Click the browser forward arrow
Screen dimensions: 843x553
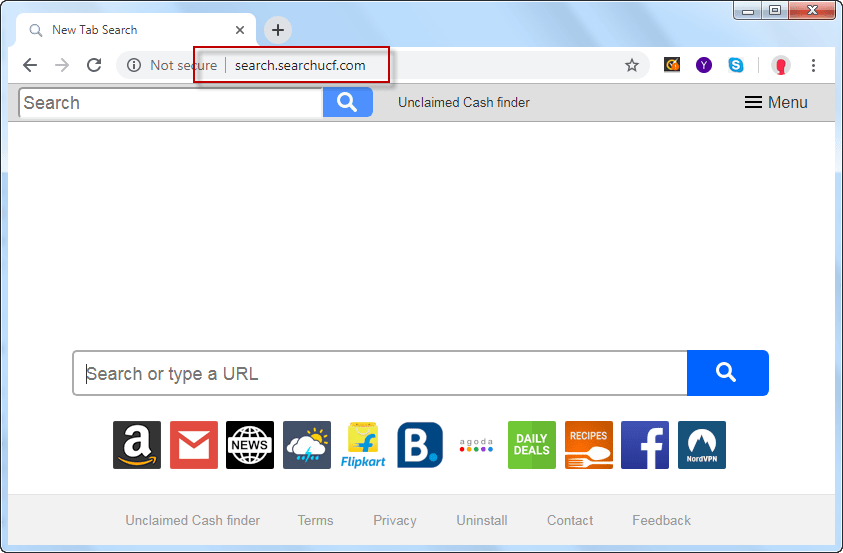62,65
